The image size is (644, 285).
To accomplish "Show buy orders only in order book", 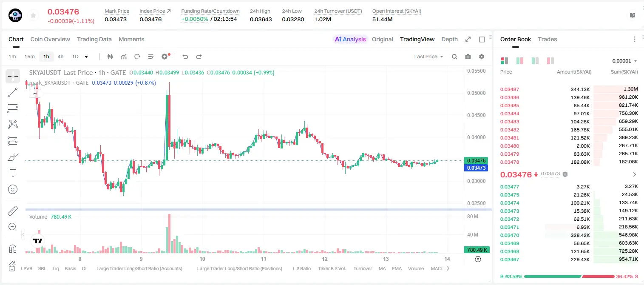I will tap(535, 61).
